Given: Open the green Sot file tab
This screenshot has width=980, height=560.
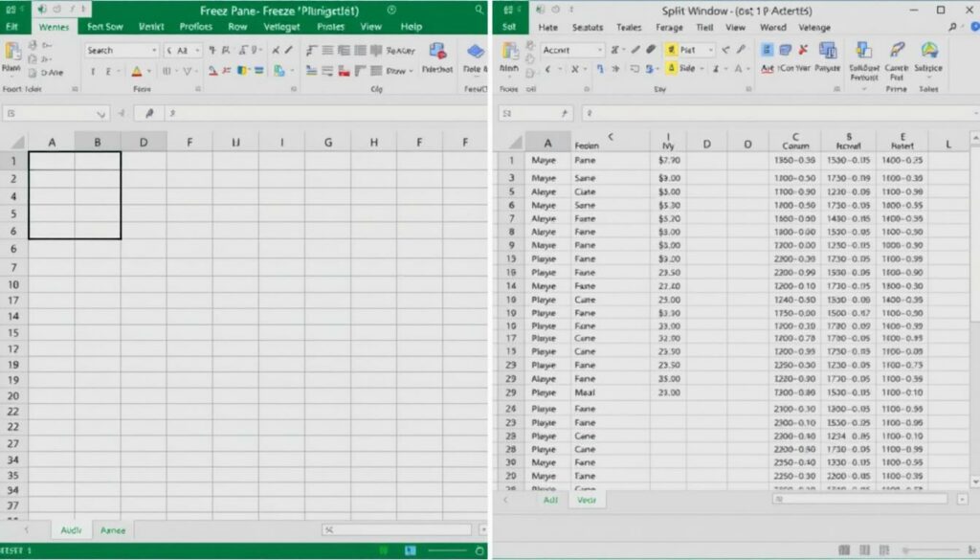Looking at the screenshot, I should coord(509,27).
